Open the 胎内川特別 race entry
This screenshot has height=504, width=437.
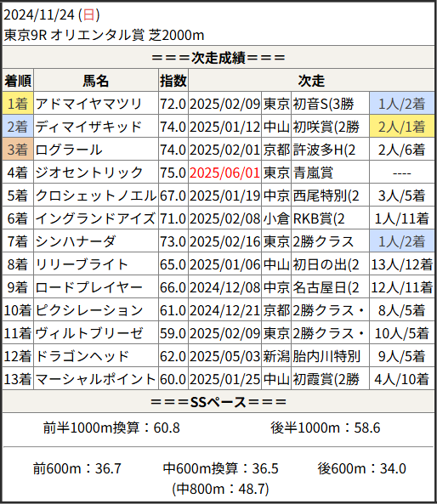pyautogui.click(x=326, y=356)
